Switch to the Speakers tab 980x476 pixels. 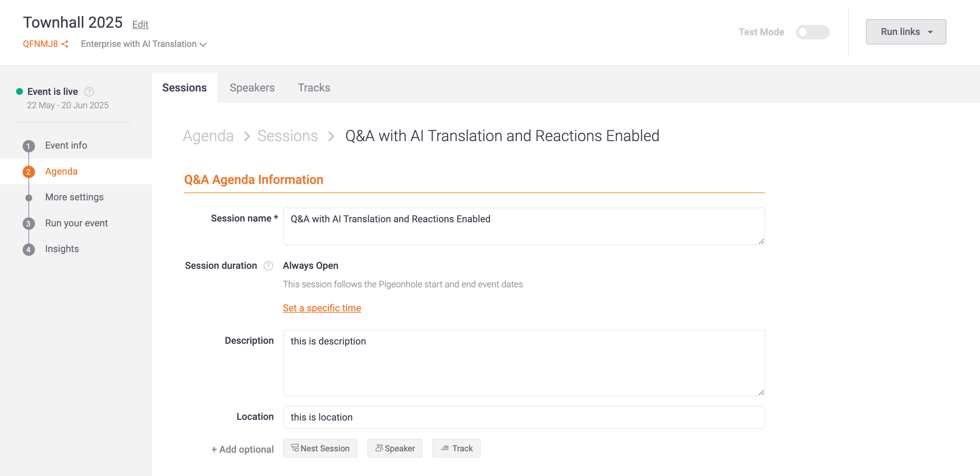pyautogui.click(x=252, y=88)
